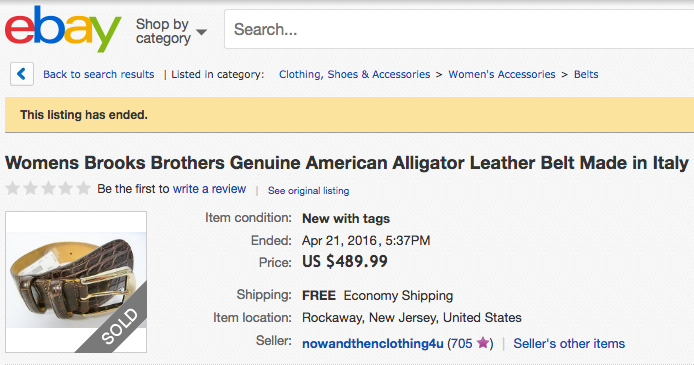The height and width of the screenshot is (365, 694).
Task: Click the purple seller feedback star
Action: (x=483, y=342)
